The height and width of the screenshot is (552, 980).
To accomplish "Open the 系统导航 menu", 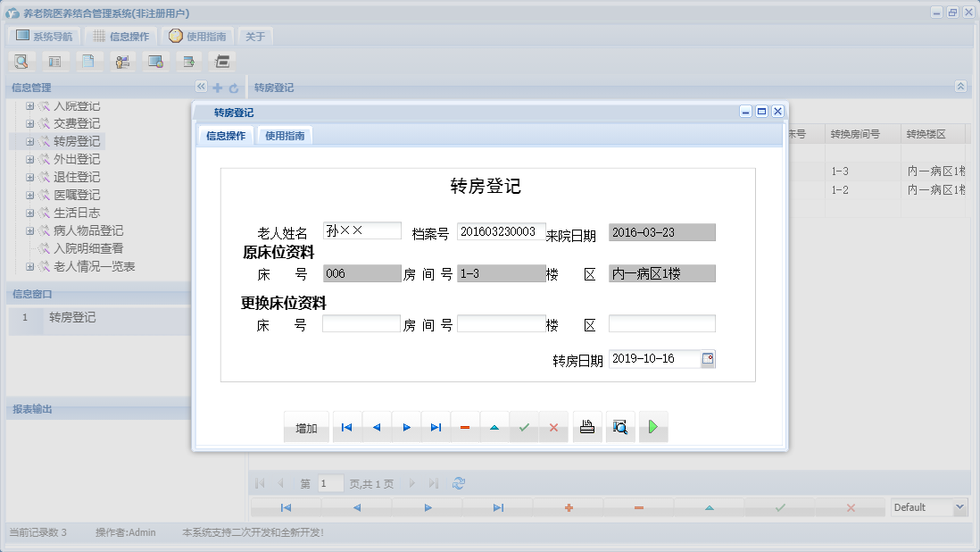I will pos(43,36).
